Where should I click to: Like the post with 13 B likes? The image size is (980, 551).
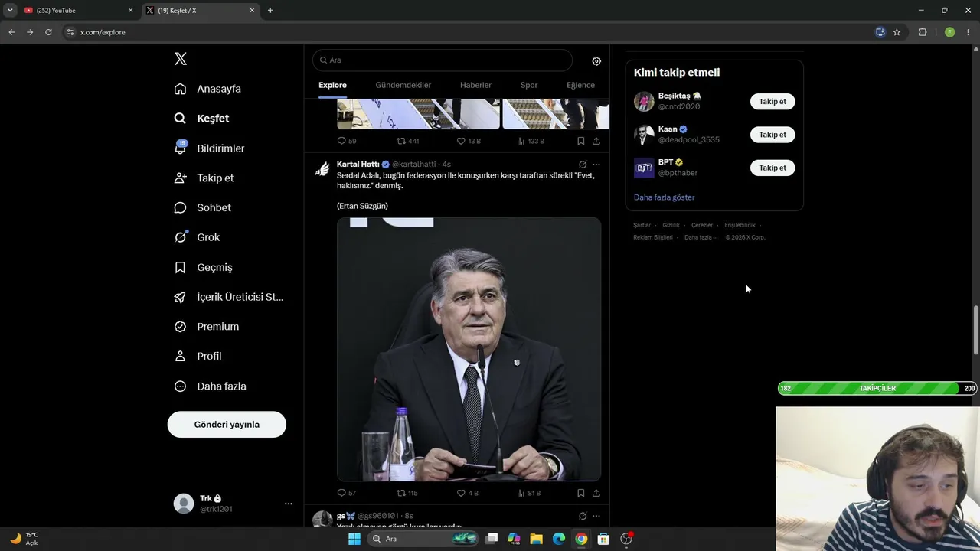469,141
